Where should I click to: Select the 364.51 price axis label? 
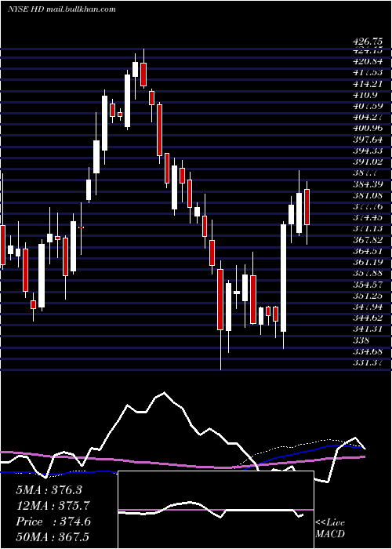coord(368,251)
